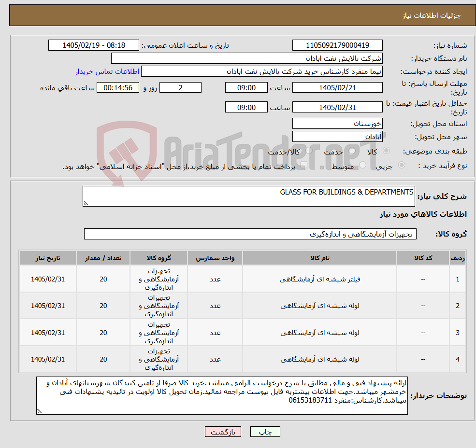Click the need date 1405/02/31 in row 2
Viewport: 476px width, 448px height.
(x=48, y=306)
